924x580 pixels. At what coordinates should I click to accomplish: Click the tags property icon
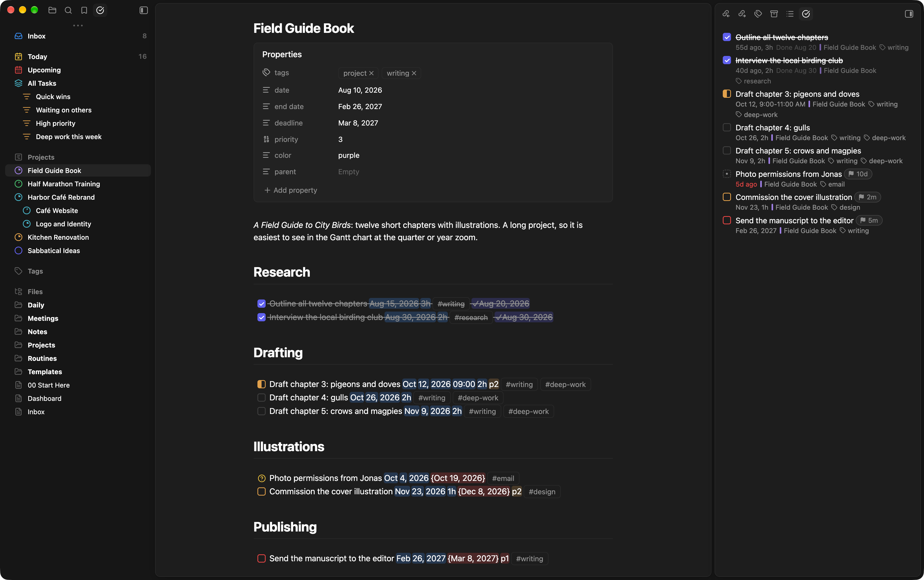click(x=266, y=72)
